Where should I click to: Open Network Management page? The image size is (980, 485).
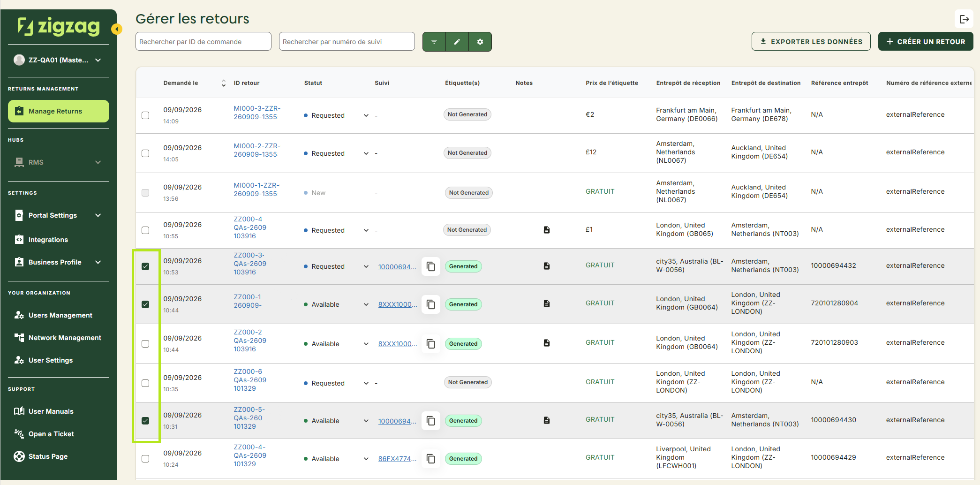point(65,338)
